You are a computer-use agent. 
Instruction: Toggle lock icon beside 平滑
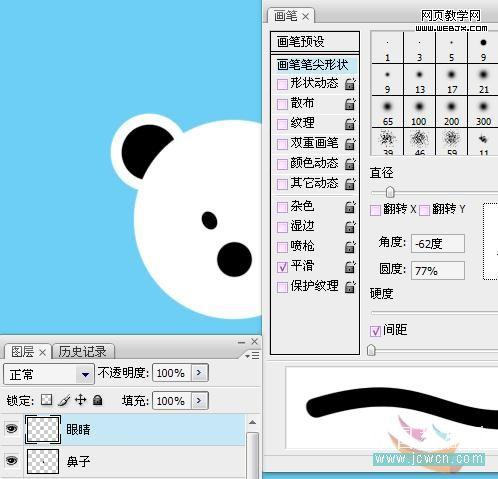click(350, 267)
